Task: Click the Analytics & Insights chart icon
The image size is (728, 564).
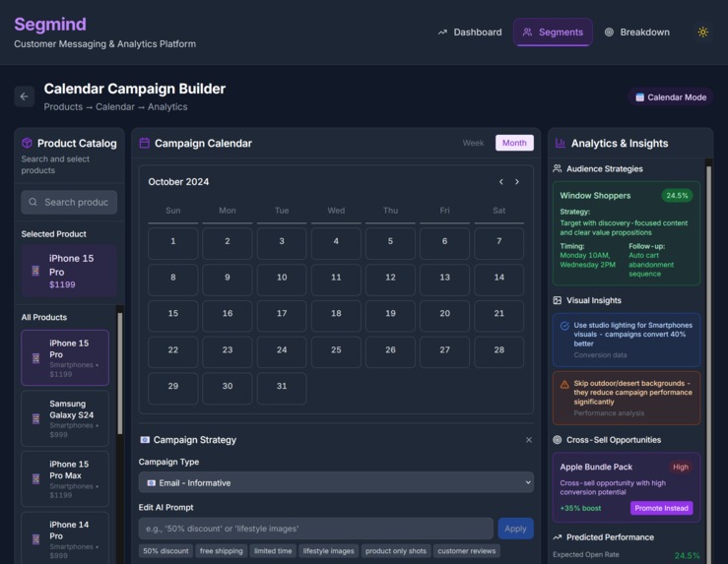Action: click(561, 143)
